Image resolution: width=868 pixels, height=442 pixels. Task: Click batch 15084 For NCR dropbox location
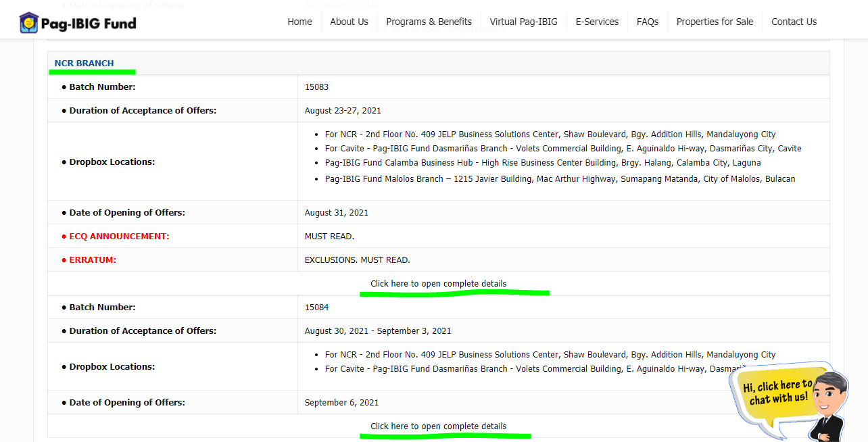(550, 355)
